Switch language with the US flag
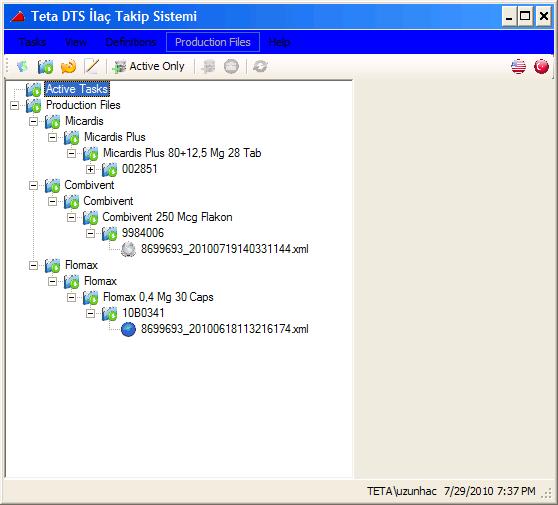558x505 pixels. tap(518, 66)
